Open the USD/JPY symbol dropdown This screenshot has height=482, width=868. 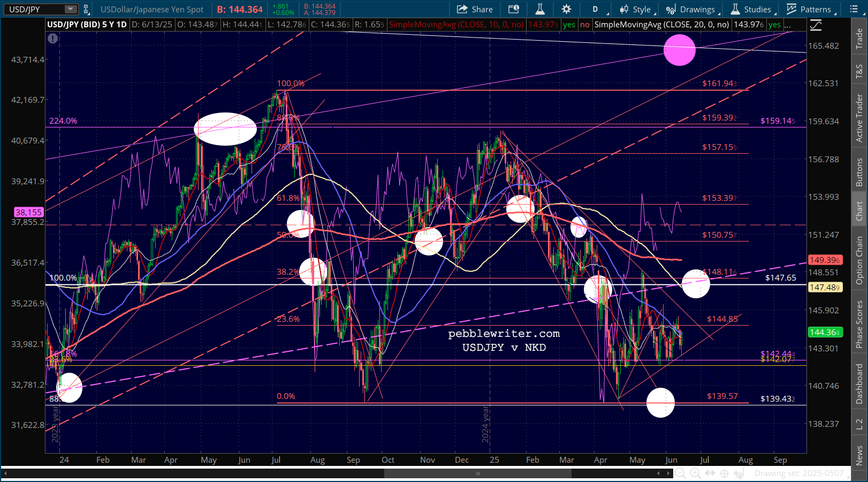[x=71, y=9]
